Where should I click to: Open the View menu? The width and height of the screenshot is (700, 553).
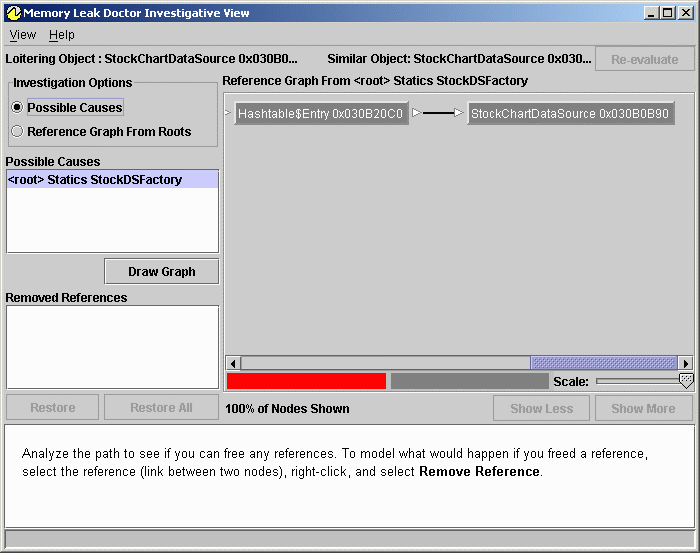tap(22, 35)
